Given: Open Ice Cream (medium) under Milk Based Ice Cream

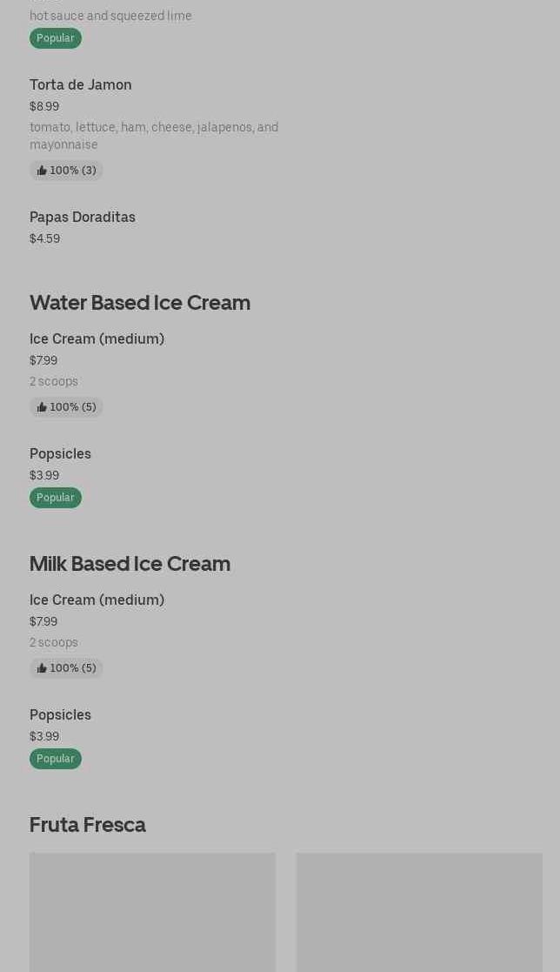Looking at the screenshot, I should pyautogui.click(x=97, y=600).
